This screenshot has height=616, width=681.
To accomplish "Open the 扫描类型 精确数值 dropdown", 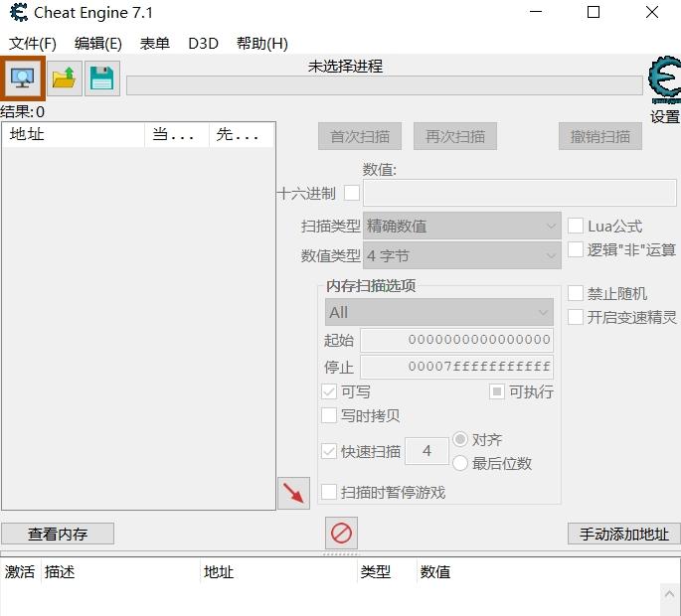I will pos(462,226).
